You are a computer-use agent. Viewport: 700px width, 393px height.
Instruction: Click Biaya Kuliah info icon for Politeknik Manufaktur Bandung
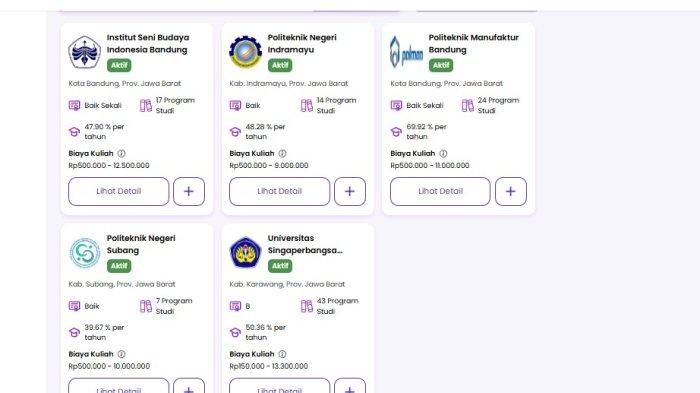(443, 153)
